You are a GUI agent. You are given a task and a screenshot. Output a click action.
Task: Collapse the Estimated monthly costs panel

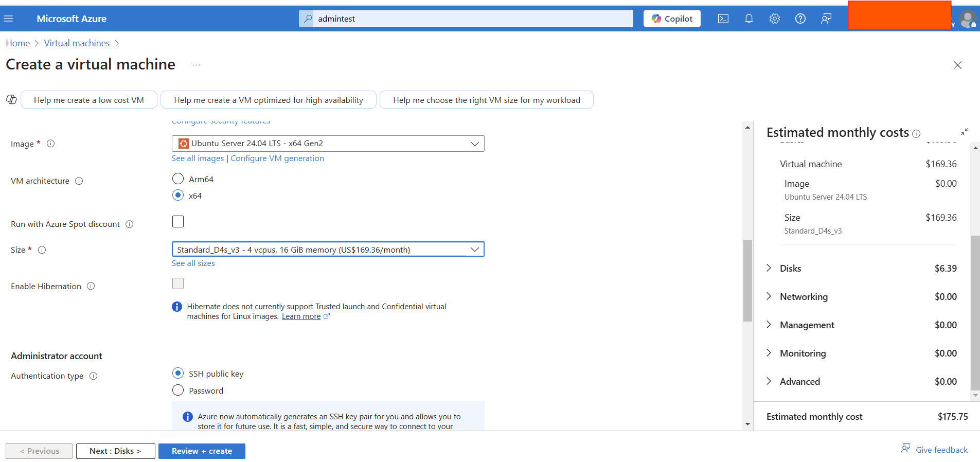[x=965, y=132]
